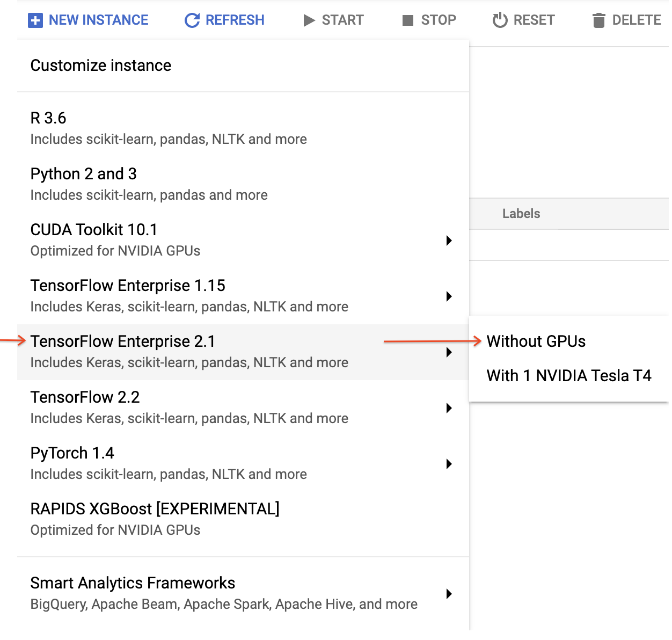Expand CUDA Toolkit 10.1 submenu arrow
The width and height of the screenshot is (672, 640).
[449, 241]
